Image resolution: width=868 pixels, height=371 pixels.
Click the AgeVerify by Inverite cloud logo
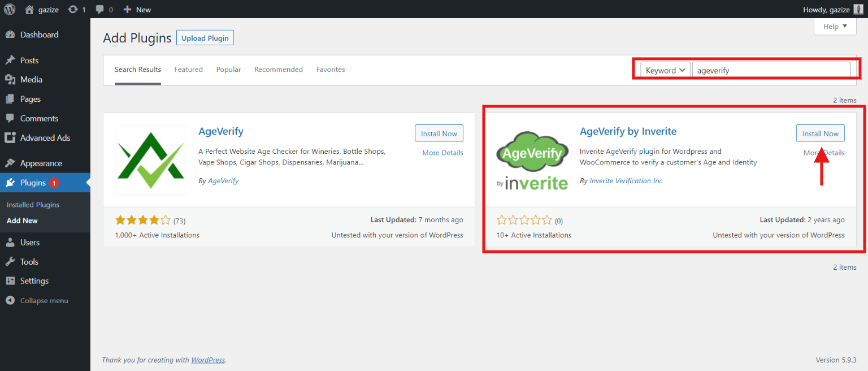pyautogui.click(x=532, y=160)
